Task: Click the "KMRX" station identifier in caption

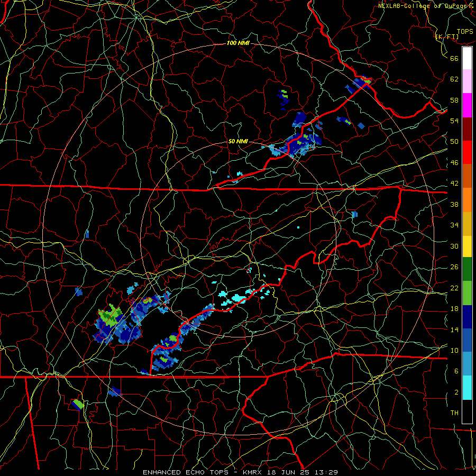Action: [253, 472]
